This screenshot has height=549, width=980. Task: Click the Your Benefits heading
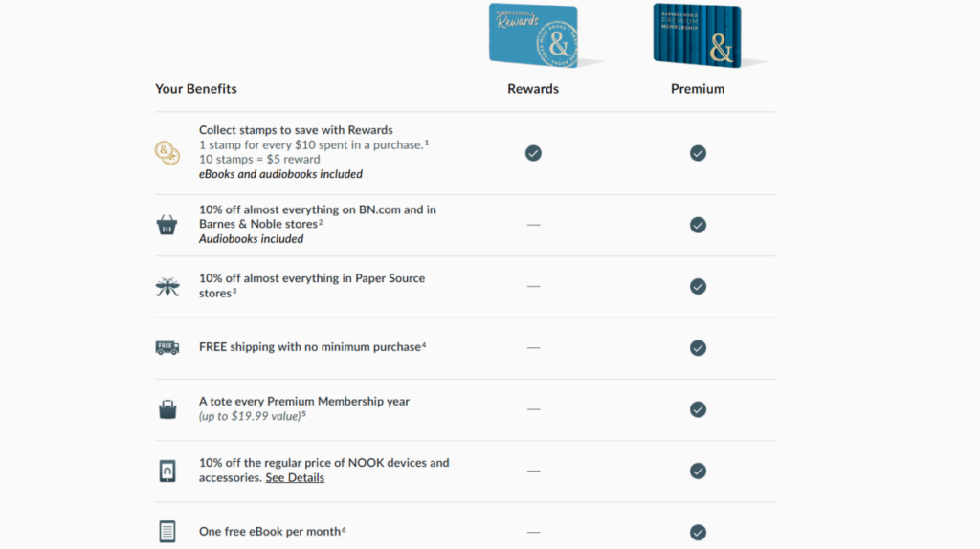[196, 89]
